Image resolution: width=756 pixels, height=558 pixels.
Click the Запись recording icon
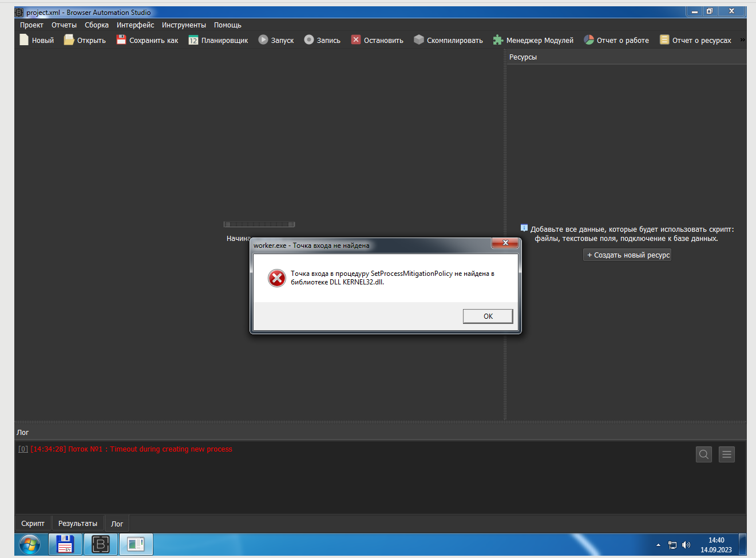point(322,40)
